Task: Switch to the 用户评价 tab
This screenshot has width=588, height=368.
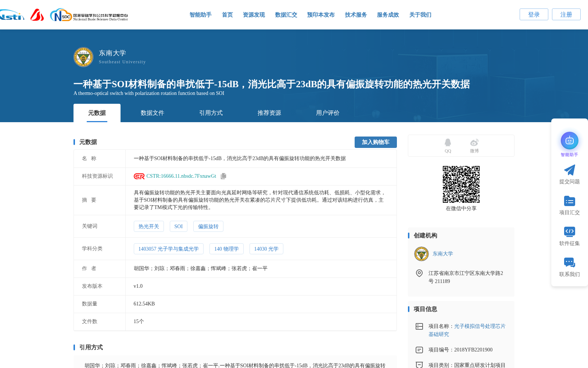Action: pos(328,113)
